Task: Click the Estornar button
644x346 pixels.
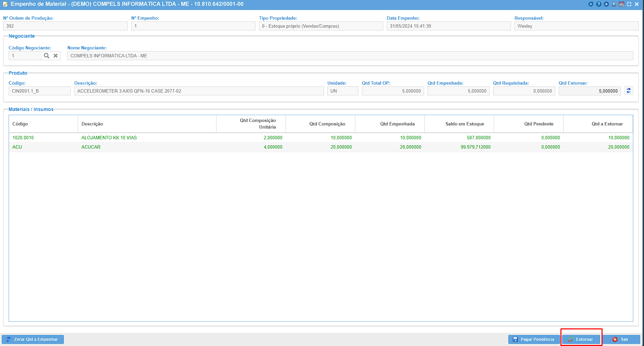Action: coord(581,339)
